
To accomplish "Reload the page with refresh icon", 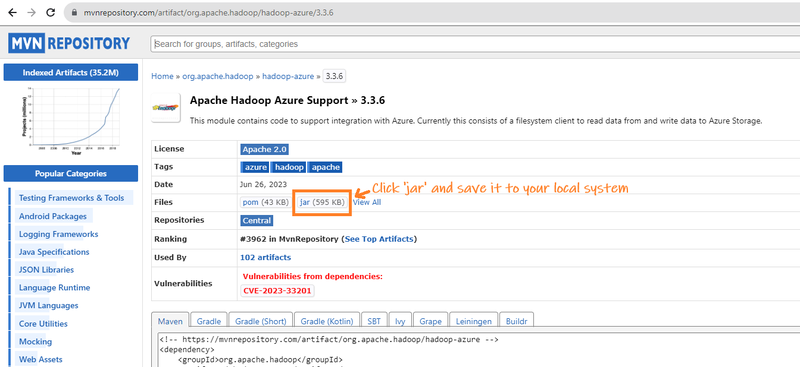I will point(51,13).
